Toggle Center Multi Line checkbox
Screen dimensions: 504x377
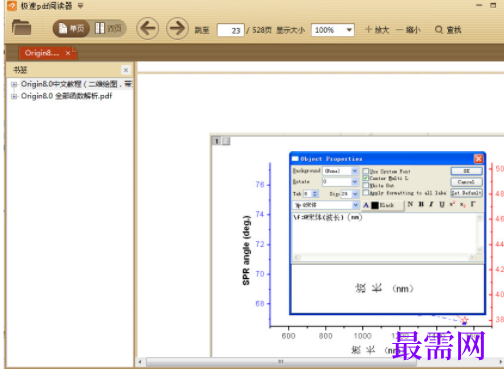366,178
